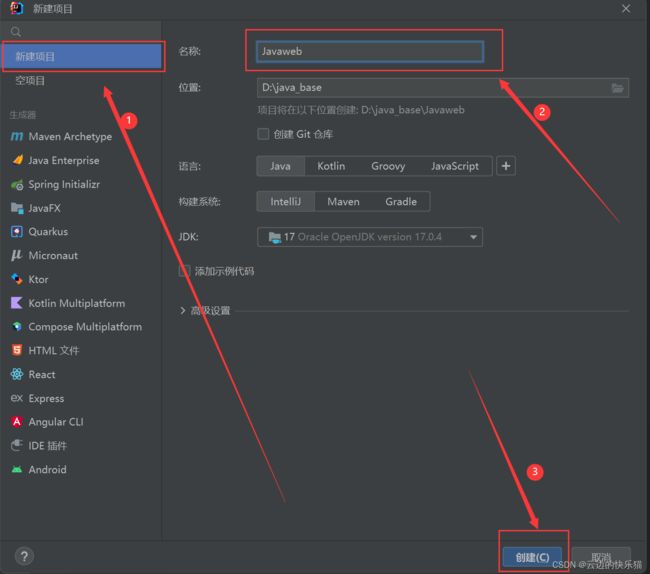Click the project name field Javaweb

point(370,51)
